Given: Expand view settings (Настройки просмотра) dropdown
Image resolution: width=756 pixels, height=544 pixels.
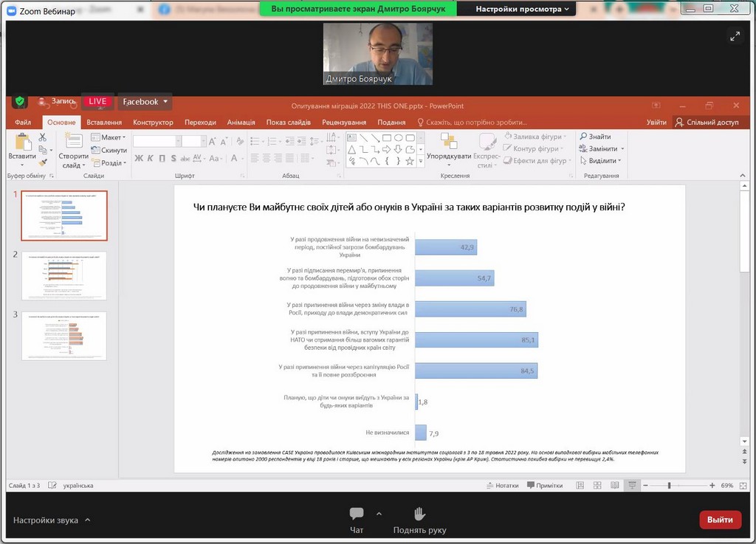Looking at the screenshot, I should [523, 9].
